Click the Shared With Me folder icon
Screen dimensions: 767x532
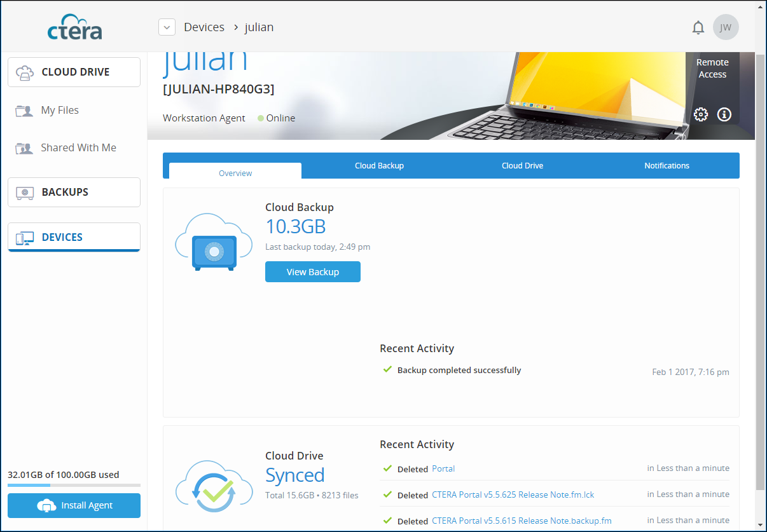click(24, 148)
